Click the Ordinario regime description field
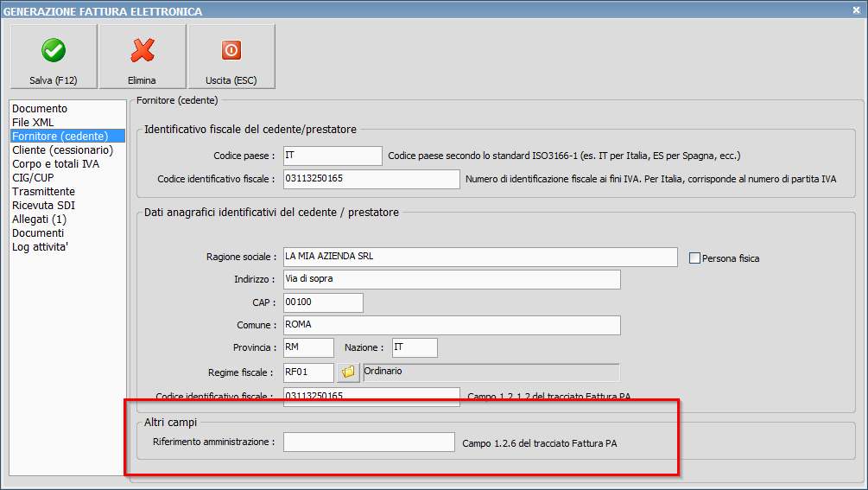The image size is (868, 490). tap(491, 372)
